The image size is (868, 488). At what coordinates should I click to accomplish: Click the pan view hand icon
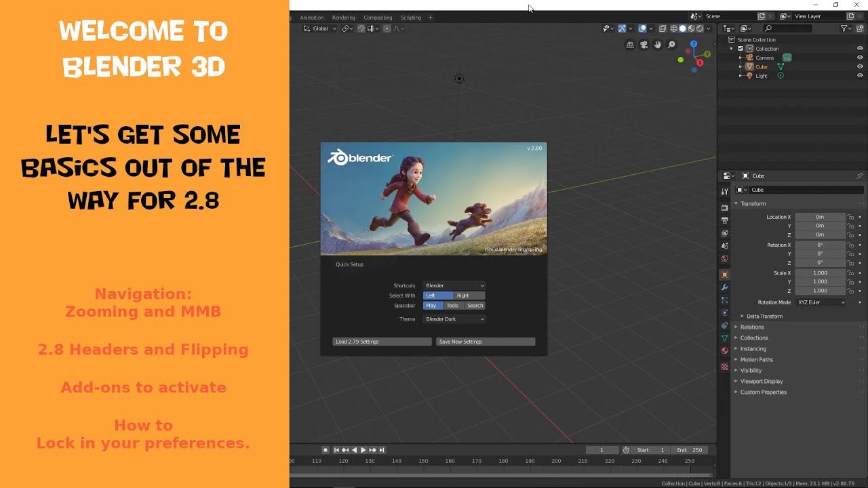tap(658, 45)
